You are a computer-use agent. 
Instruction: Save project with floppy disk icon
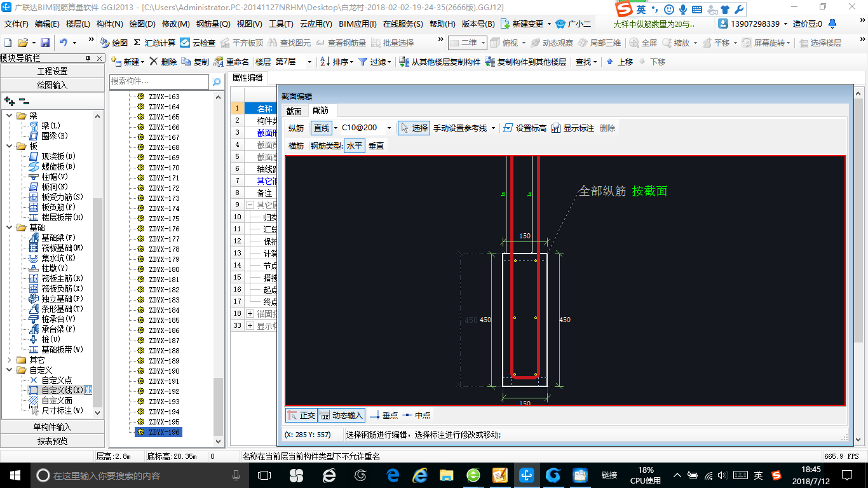point(45,43)
